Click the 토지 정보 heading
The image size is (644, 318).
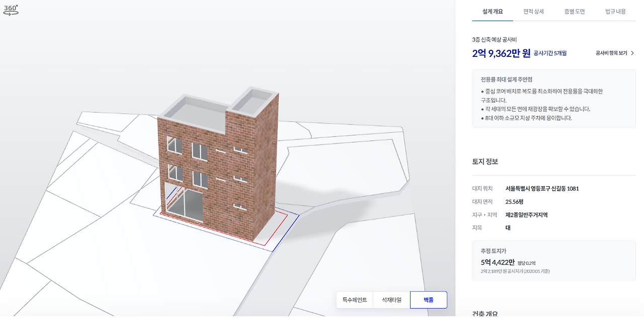485,162
